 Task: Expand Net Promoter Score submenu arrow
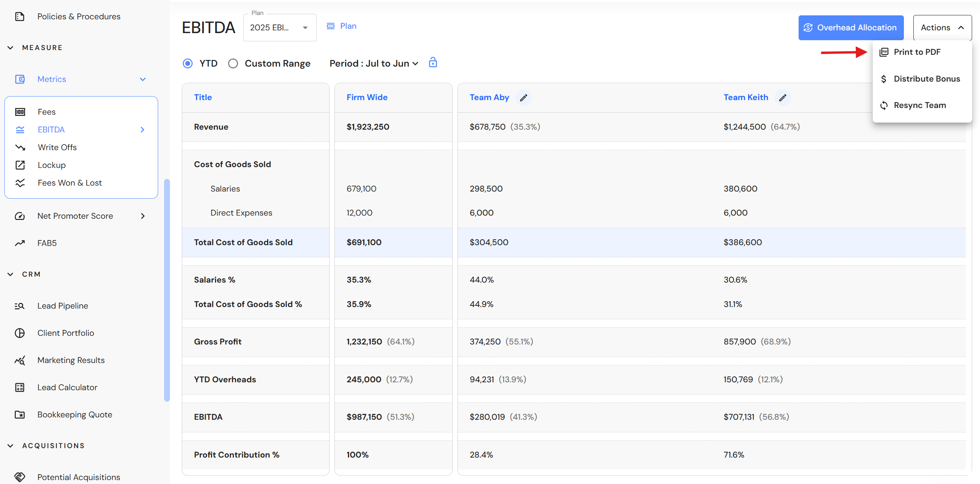coord(143,216)
